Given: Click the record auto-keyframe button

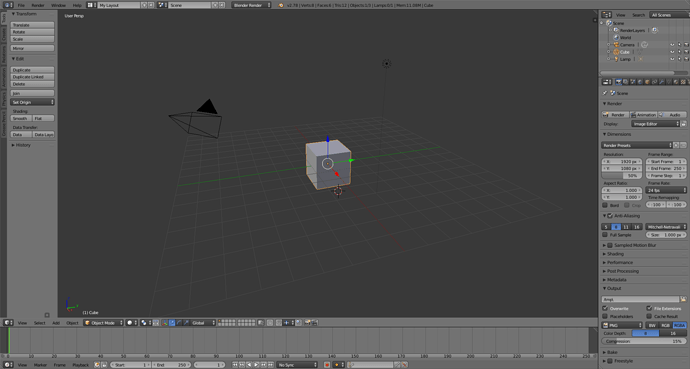Looking at the screenshot, I should click(x=327, y=365).
